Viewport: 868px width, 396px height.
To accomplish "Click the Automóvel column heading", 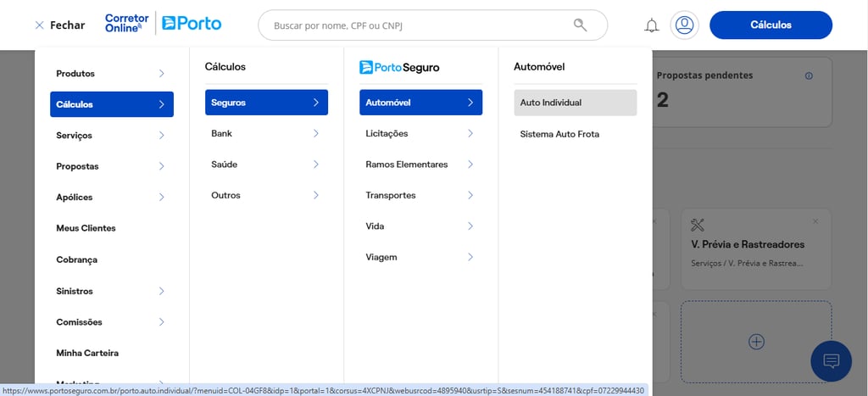I will click(x=539, y=67).
